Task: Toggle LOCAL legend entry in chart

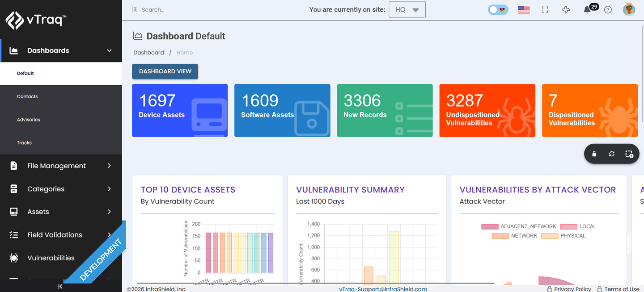Action: point(578,226)
